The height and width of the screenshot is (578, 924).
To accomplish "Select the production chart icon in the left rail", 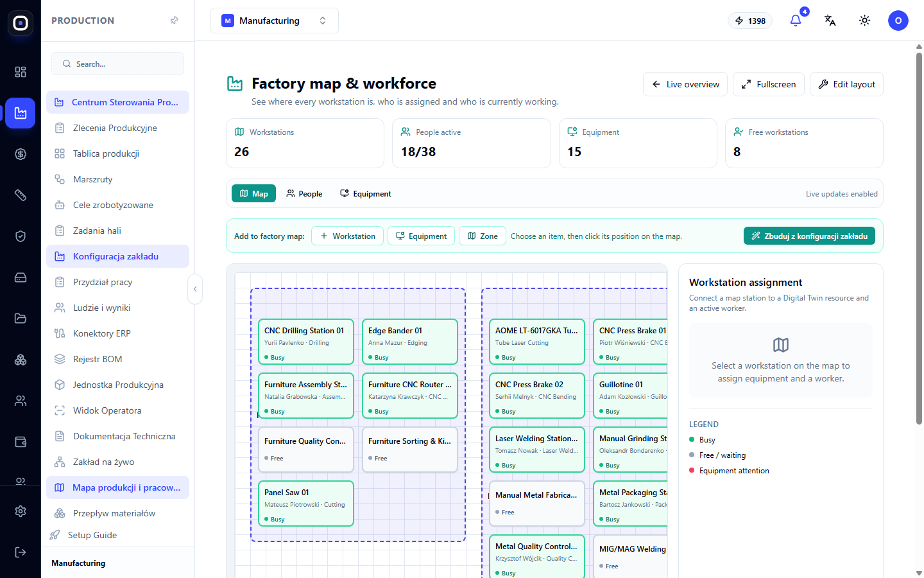I will (21, 113).
